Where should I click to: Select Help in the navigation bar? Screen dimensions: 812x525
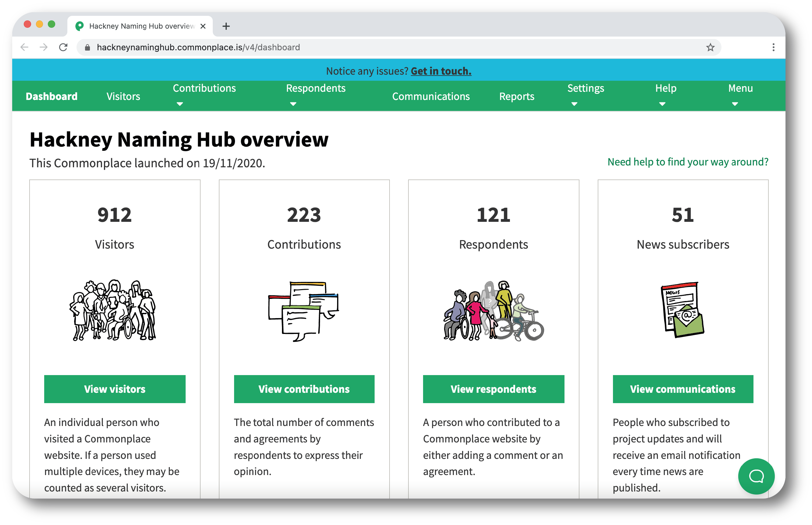tap(665, 88)
